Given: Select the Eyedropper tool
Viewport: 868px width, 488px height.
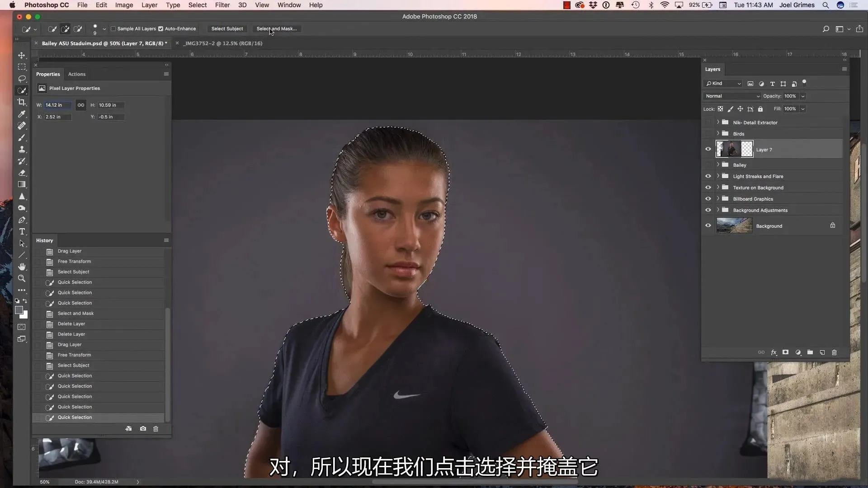Looking at the screenshot, I should [x=22, y=114].
